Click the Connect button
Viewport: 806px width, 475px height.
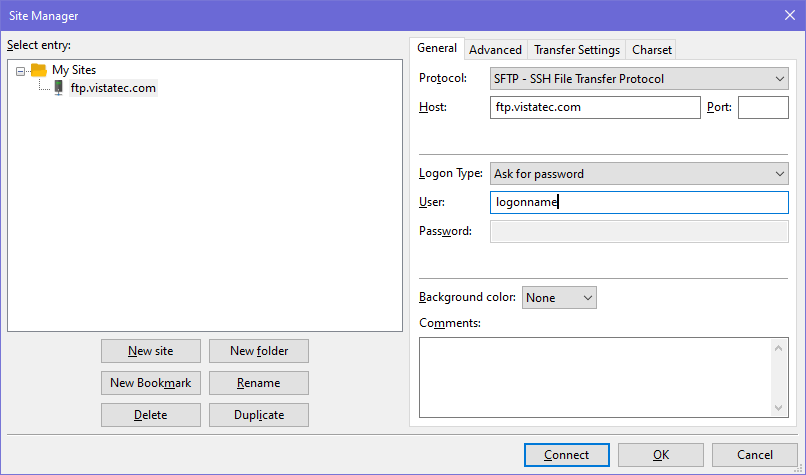pos(567,455)
